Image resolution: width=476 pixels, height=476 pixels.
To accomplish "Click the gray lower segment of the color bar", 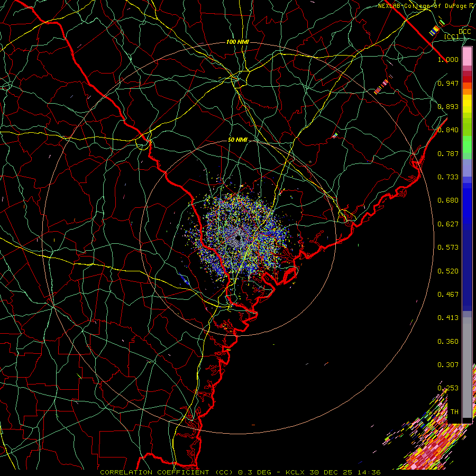I will [x=467, y=368].
